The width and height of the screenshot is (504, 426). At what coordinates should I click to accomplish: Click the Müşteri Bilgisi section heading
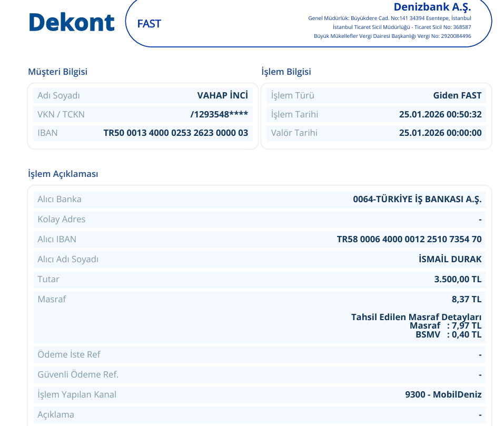(57, 72)
